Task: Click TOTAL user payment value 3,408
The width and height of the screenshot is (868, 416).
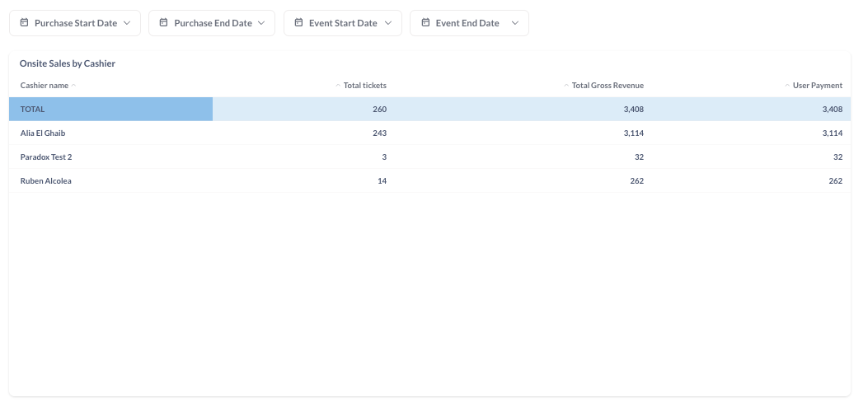Action: click(832, 109)
